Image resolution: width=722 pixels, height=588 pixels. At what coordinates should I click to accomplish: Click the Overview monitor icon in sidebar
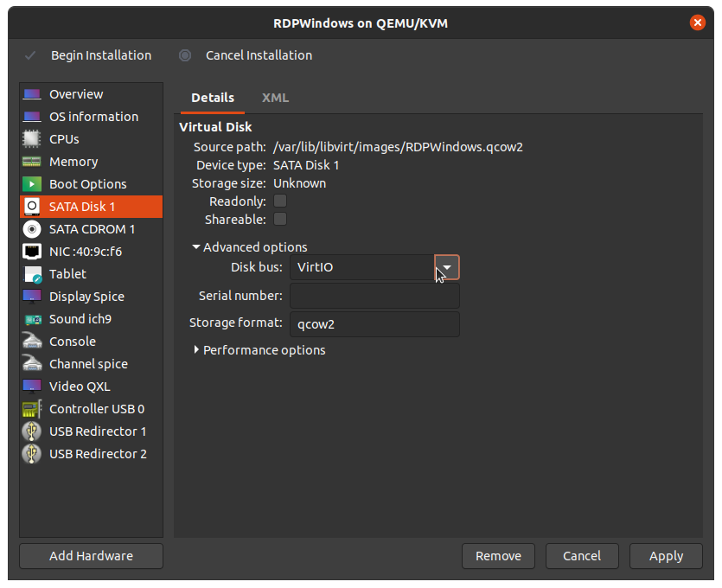pos(32,94)
